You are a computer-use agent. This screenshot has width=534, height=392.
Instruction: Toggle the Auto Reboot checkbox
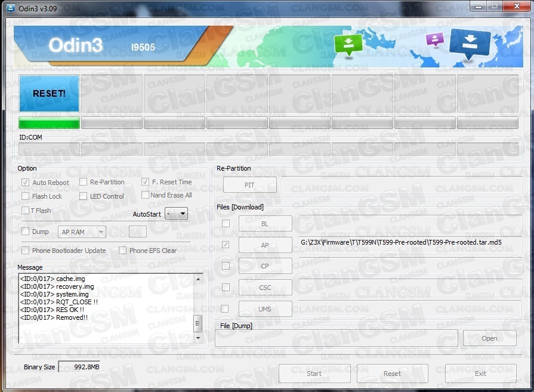[x=26, y=183]
